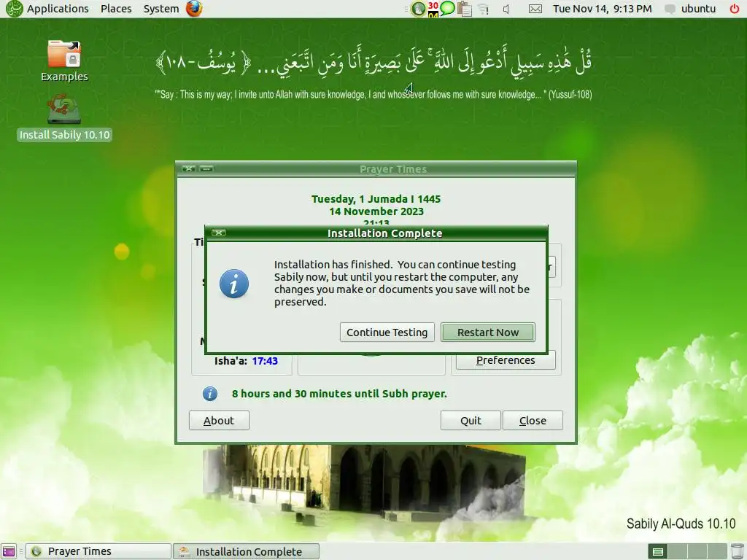Click the date text 14 November 2023
Screen dimensions: 747x560
(x=376, y=211)
